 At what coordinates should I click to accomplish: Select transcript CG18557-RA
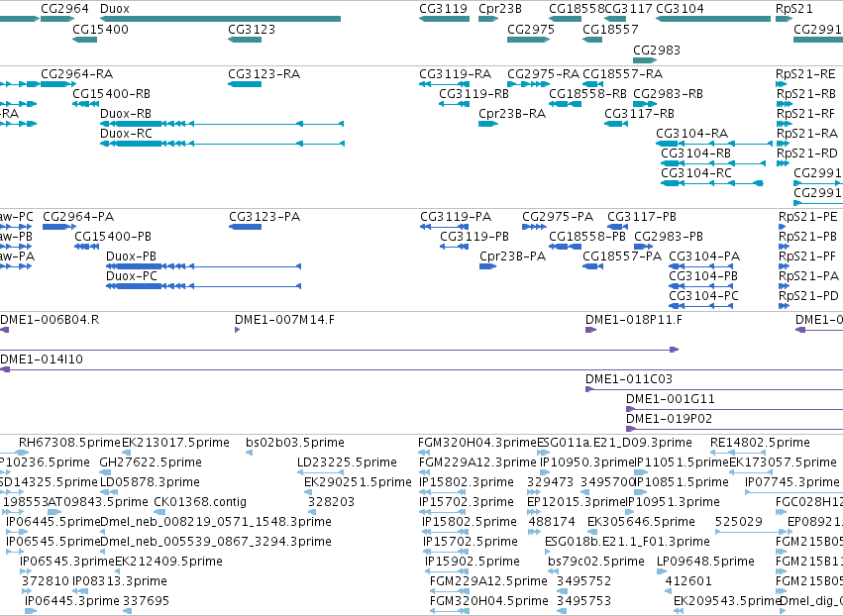pos(593,84)
